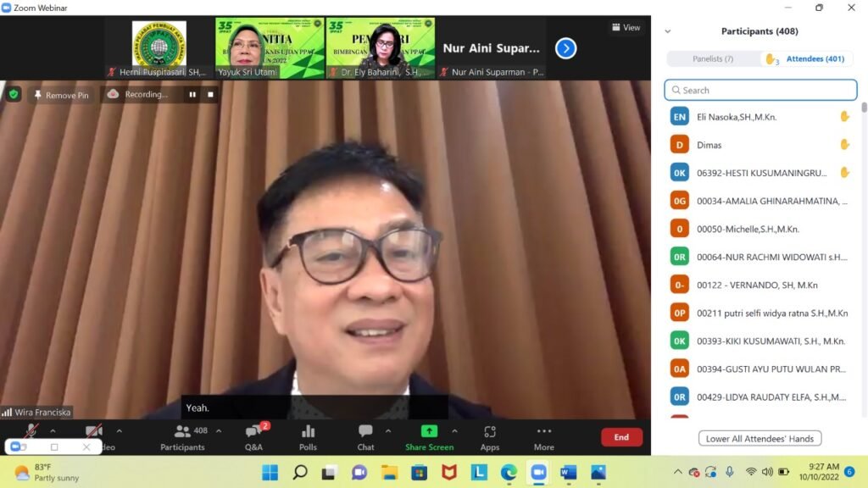Viewport: 868px width, 488px height.
Task: Switch to the Panelists (7) tab
Action: (x=713, y=58)
